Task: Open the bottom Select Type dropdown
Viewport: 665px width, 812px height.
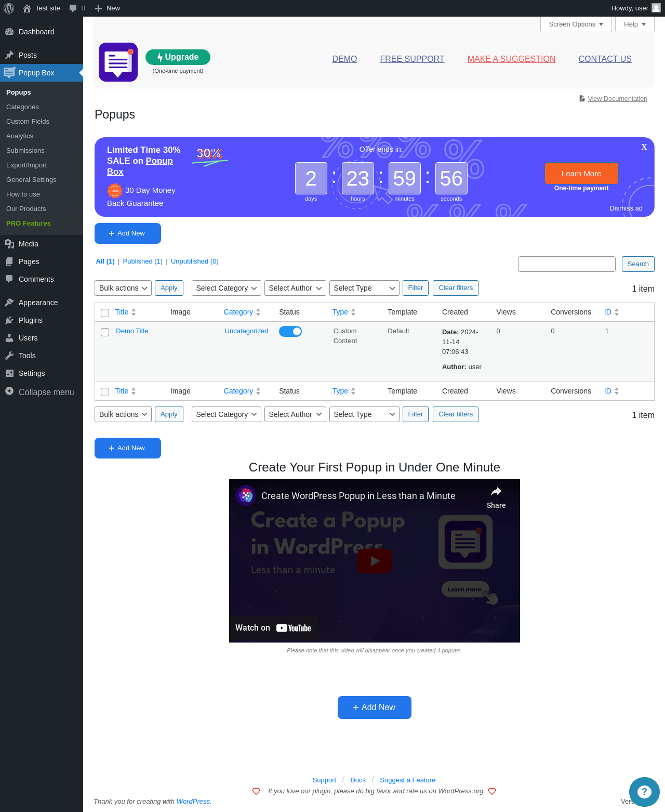Action: pos(364,414)
